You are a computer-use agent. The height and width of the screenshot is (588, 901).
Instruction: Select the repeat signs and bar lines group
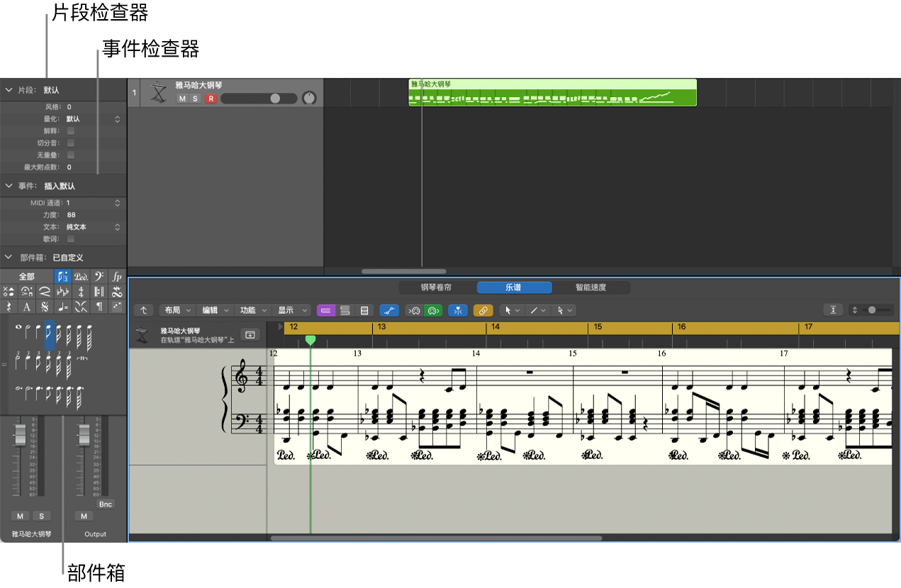(99, 291)
